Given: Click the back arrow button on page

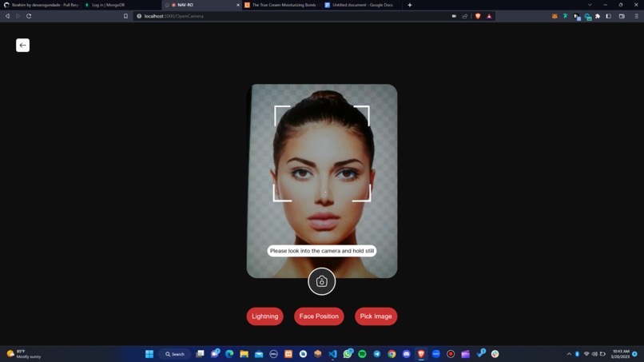Looking at the screenshot, I should tap(22, 46).
